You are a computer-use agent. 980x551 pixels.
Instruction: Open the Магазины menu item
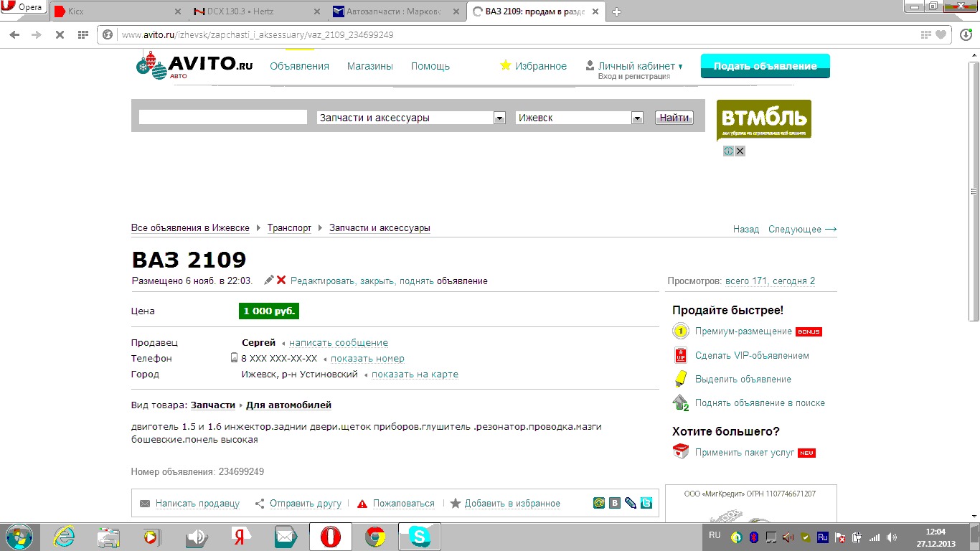(x=370, y=66)
